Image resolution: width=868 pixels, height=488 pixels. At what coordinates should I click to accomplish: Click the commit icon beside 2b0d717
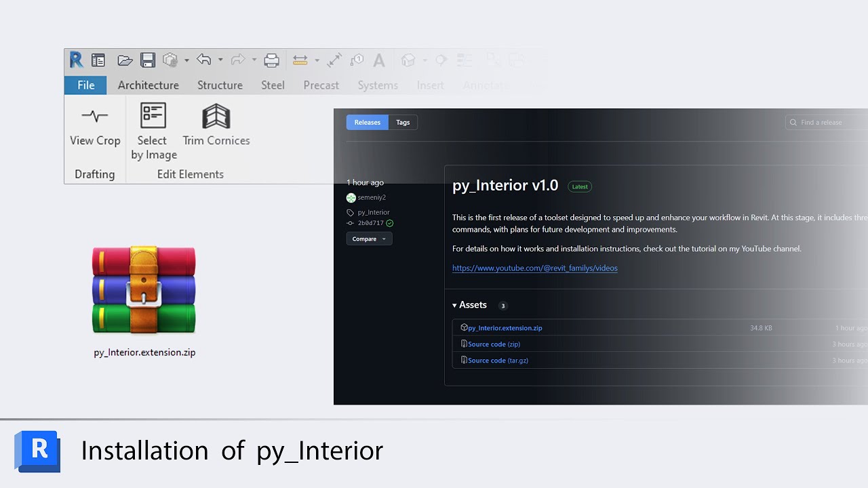coord(350,223)
